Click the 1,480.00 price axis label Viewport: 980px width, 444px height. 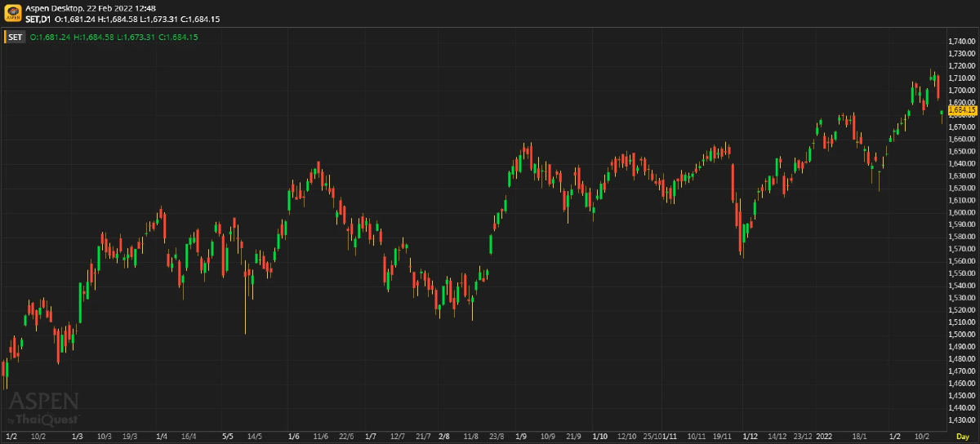(x=963, y=359)
